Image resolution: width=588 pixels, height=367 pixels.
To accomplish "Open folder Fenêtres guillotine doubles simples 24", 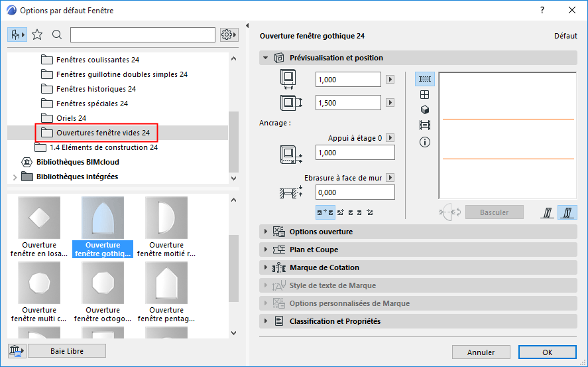I will (122, 74).
